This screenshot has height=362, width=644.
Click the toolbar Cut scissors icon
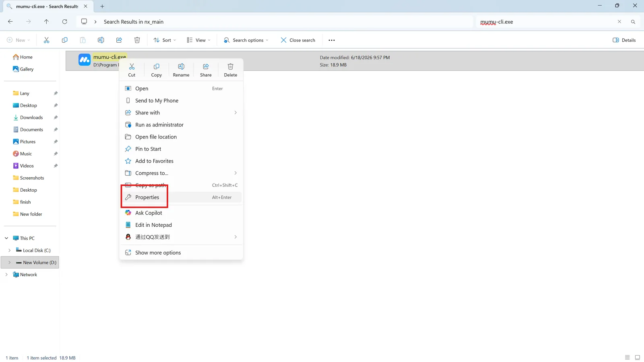click(x=47, y=40)
